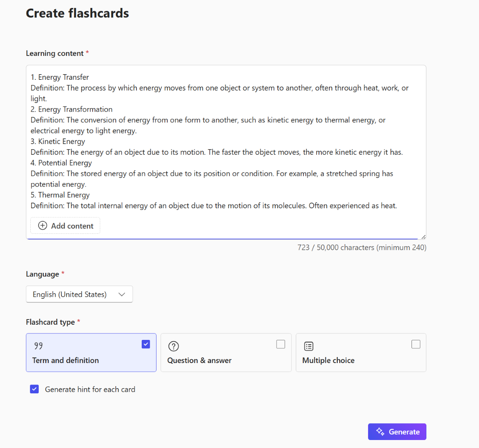Select the Question & answer card label
The width and height of the screenshot is (479, 448).
tap(199, 360)
